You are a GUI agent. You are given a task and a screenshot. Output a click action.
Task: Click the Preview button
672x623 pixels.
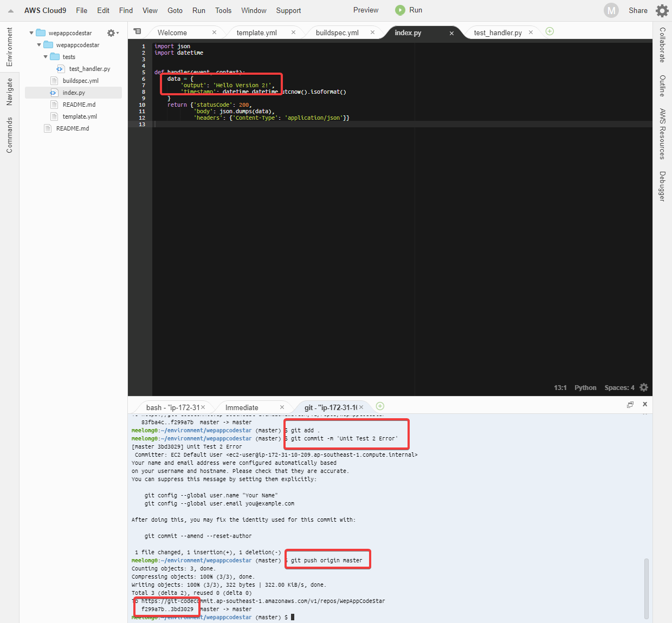click(366, 10)
